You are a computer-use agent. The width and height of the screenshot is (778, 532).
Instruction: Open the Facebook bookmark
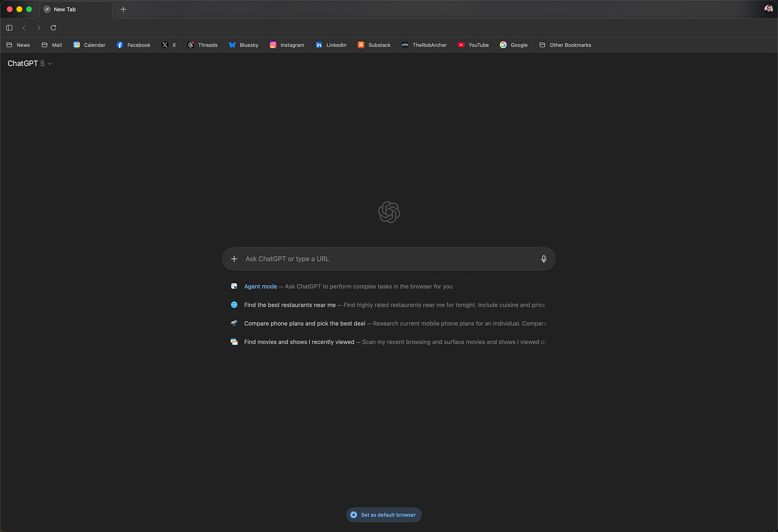pos(134,45)
